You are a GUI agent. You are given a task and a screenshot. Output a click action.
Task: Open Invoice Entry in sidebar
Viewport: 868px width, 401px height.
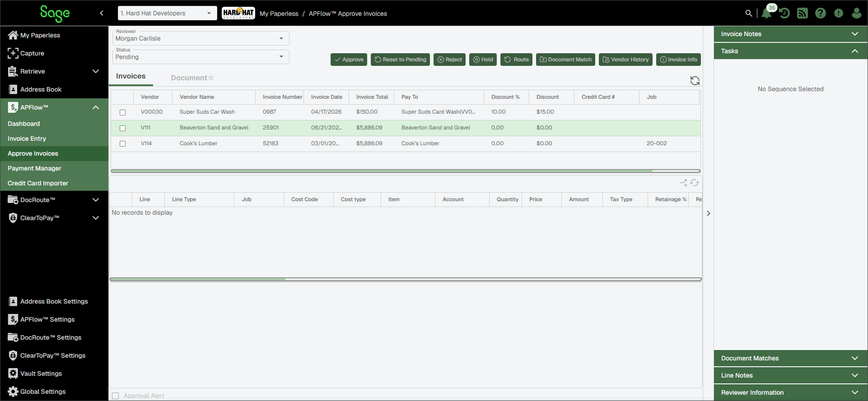click(x=27, y=138)
